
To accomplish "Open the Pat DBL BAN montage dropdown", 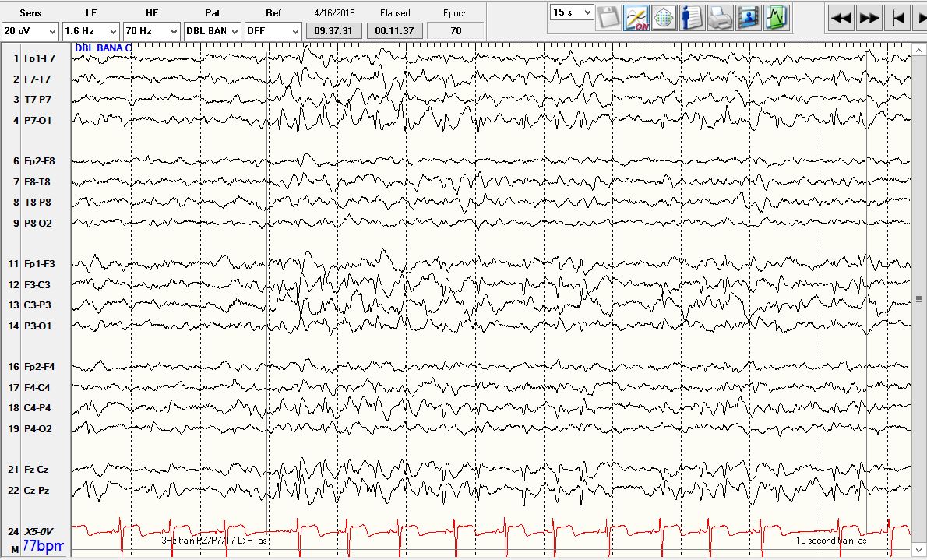I will (x=212, y=31).
